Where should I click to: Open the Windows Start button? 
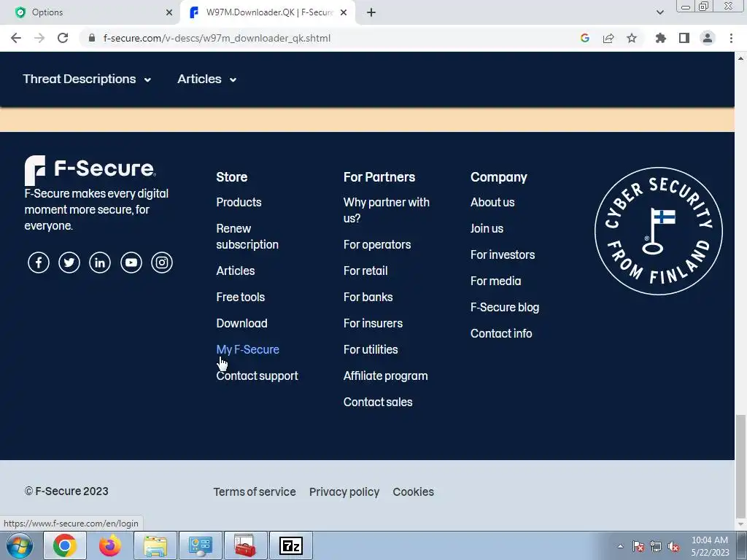tap(20, 545)
